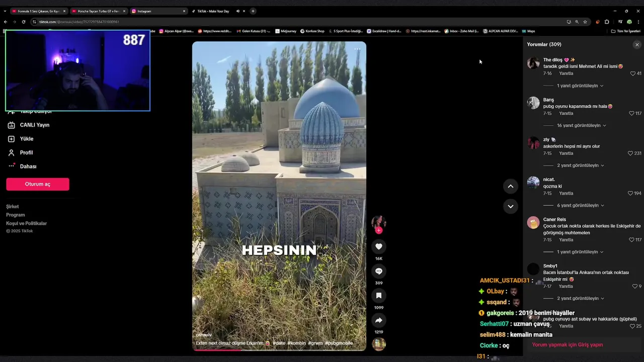Screen dimensions: 644x362
Task: Expand 1 yanıt under The diloş comment
Action: click(580, 86)
